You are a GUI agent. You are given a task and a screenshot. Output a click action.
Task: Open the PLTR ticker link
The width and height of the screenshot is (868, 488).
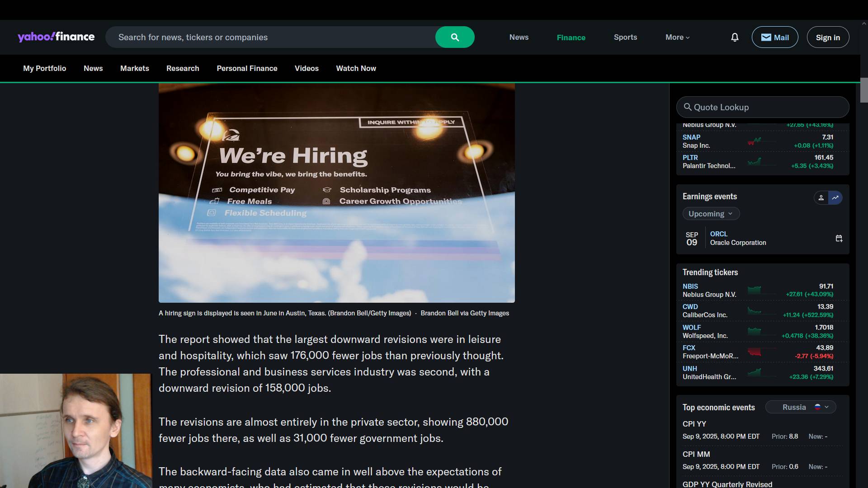point(690,158)
